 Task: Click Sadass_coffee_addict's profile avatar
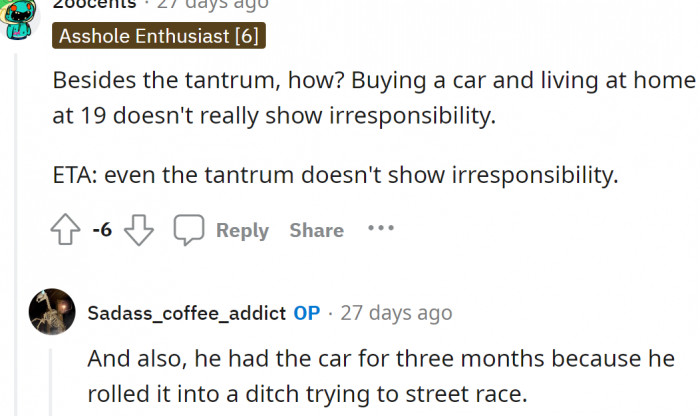coord(52,312)
